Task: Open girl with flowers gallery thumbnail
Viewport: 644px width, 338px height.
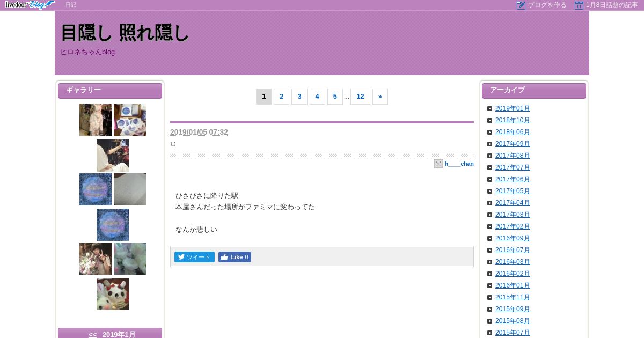Action: tap(96, 259)
